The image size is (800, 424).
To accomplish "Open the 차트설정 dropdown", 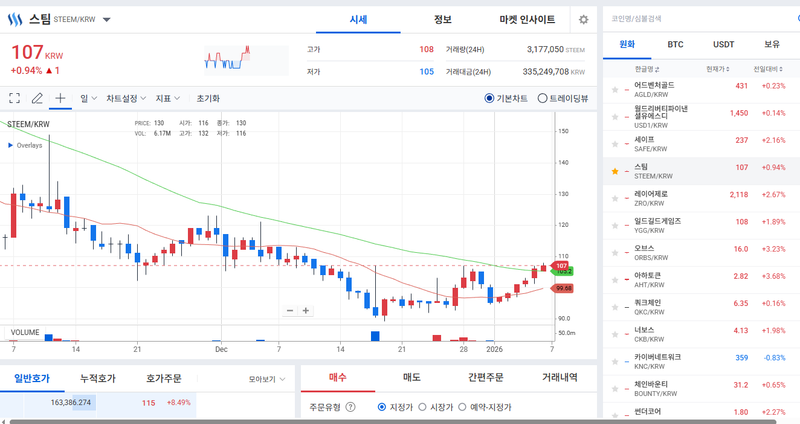I will (x=126, y=98).
